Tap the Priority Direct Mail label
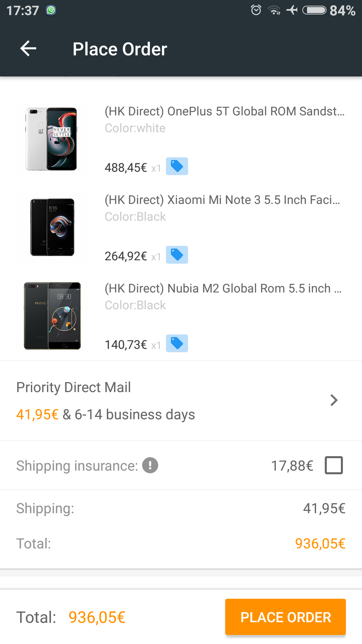 click(74, 387)
